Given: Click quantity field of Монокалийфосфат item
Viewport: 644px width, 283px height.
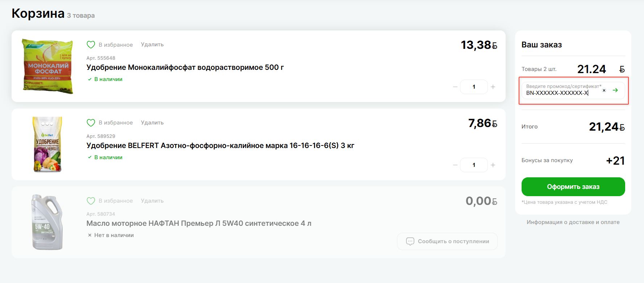Looking at the screenshot, I should pos(474,87).
